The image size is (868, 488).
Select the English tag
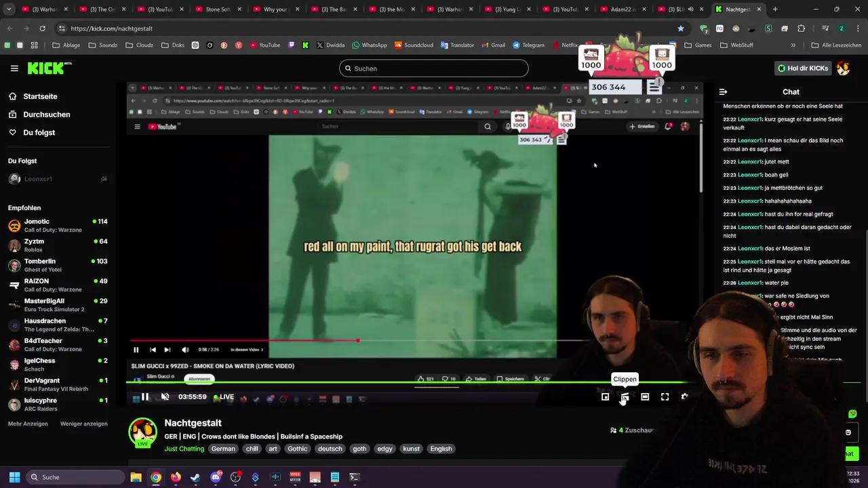point(441,449)
